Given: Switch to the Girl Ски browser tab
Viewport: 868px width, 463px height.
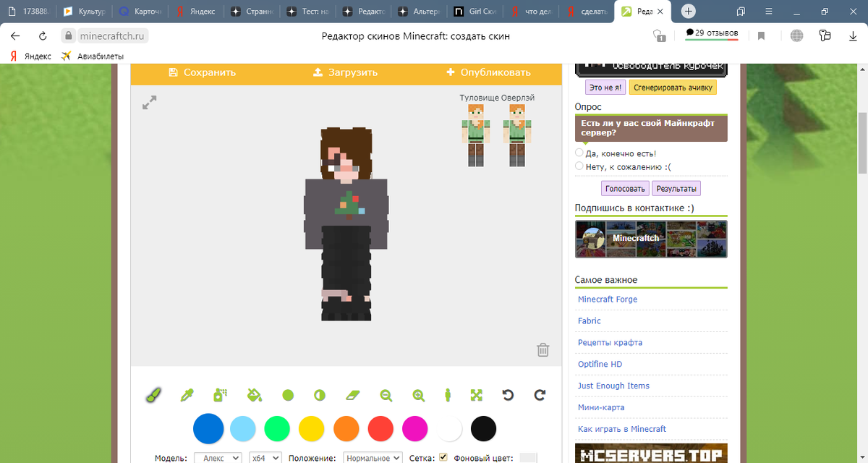Looking at the screenshot, I should [x=475, y=12].
